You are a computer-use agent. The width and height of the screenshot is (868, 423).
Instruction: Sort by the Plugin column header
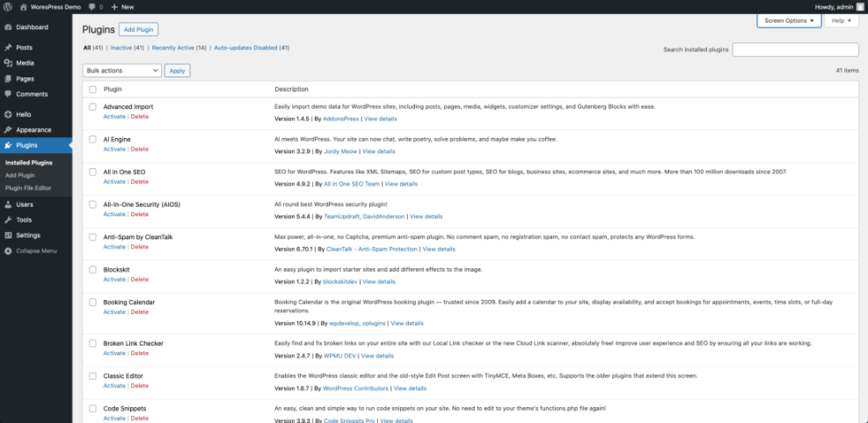pyautogui.click(x=113, y=90)
